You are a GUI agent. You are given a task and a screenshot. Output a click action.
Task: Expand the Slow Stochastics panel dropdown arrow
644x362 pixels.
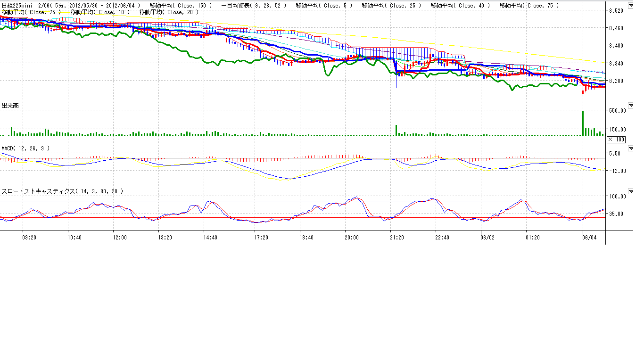pyautogui.click(x=631, y=191)
